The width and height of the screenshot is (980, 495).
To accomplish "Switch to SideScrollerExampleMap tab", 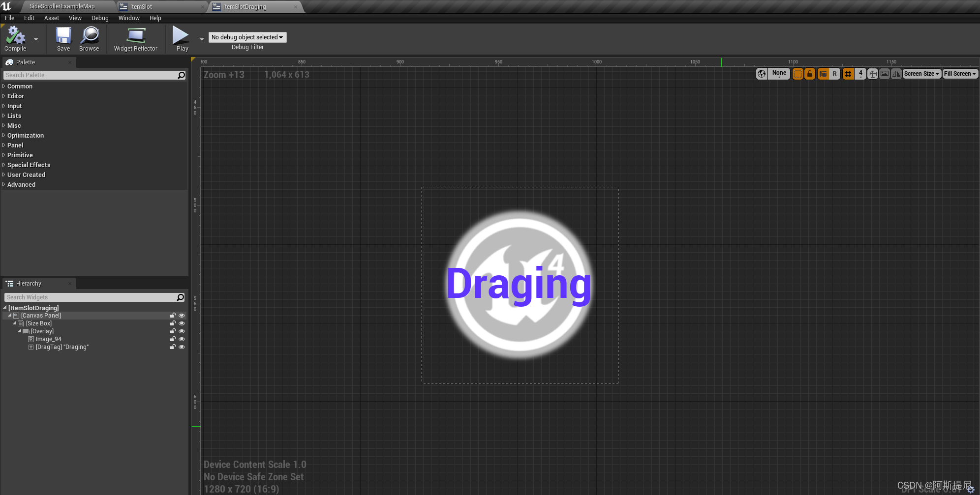I will click(x=62, y=6).
